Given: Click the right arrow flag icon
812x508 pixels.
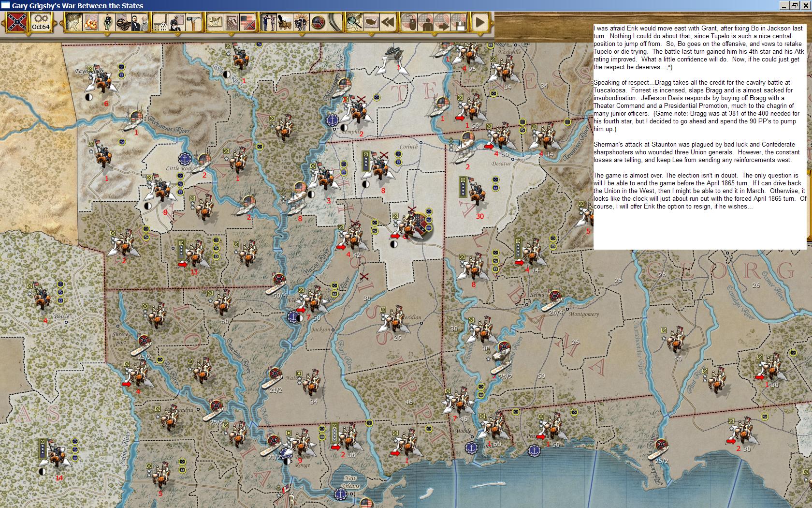Looking at the screenshot, I should click(x=443, y=22).
